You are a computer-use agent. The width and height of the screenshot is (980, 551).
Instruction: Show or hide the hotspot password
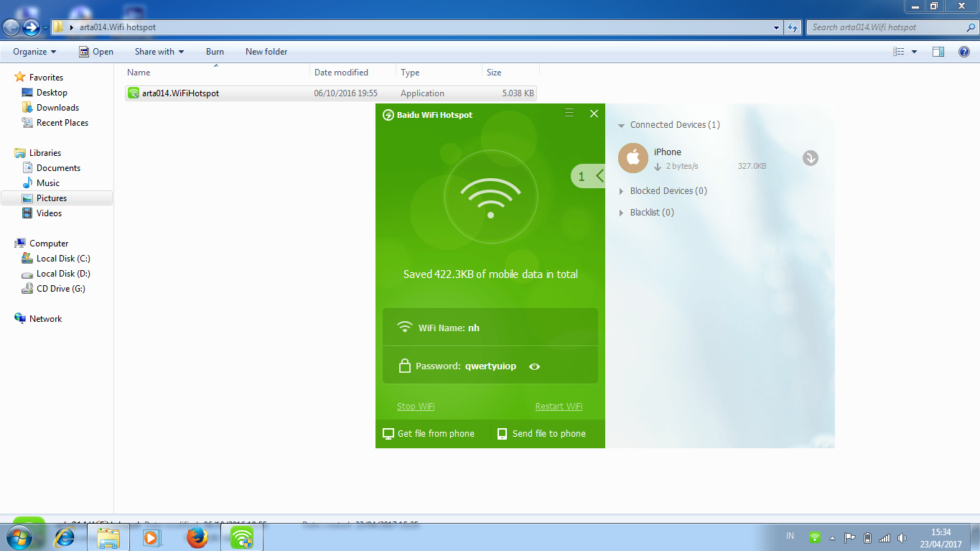point(534,366)
